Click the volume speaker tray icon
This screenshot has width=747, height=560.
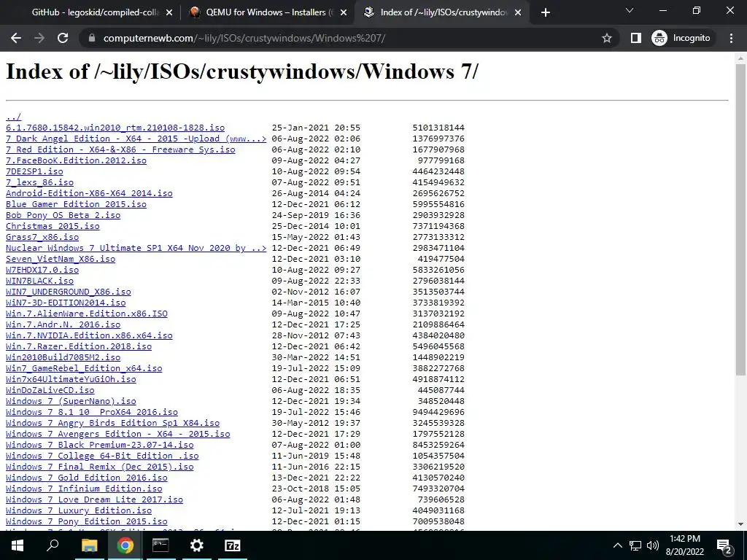(x=653, y=545)
